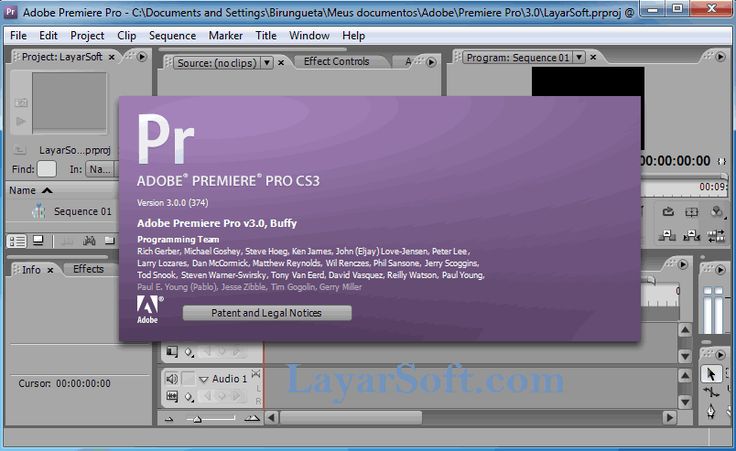Select the Info tab
The image size is (736, 451).
click(x=31, y=270)
